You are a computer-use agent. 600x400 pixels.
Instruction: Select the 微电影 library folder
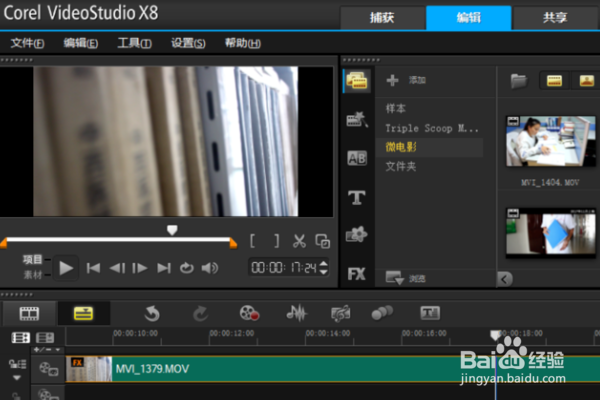coord(429,147)
